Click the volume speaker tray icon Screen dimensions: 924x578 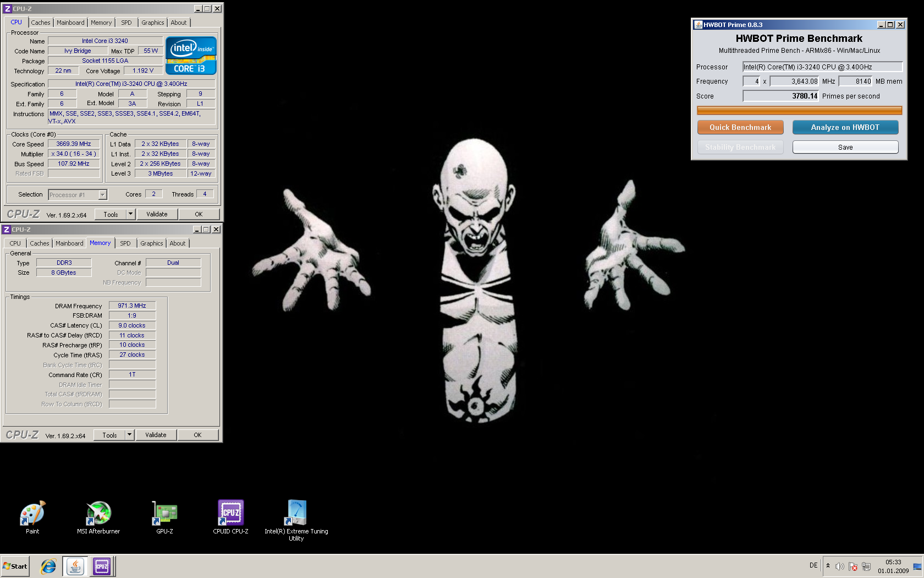pos(839,566)
